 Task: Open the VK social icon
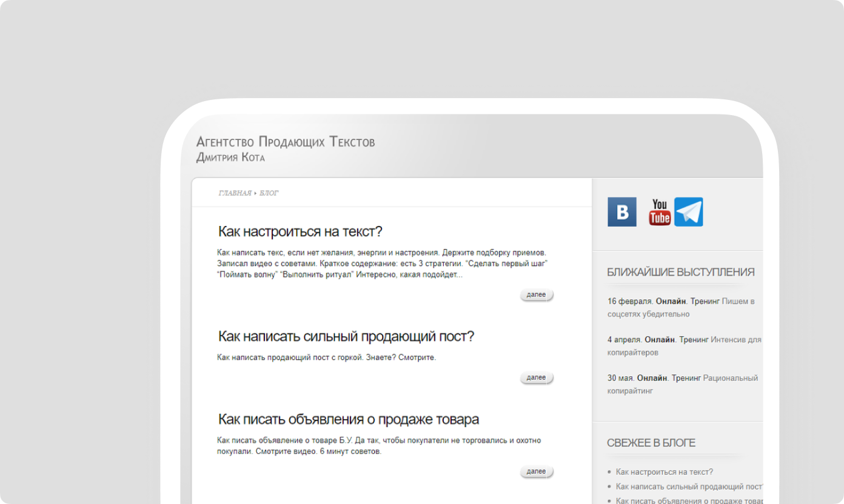point(622,212)
